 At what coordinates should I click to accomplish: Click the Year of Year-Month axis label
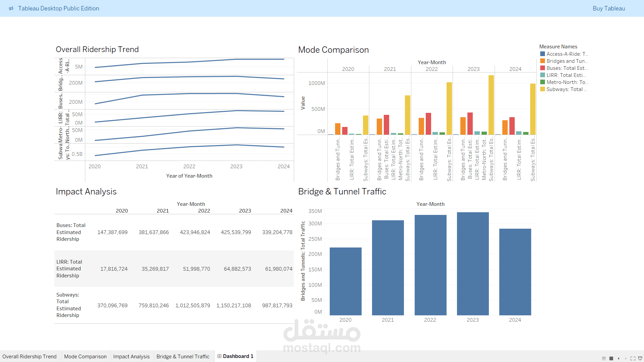coord(189,176)
